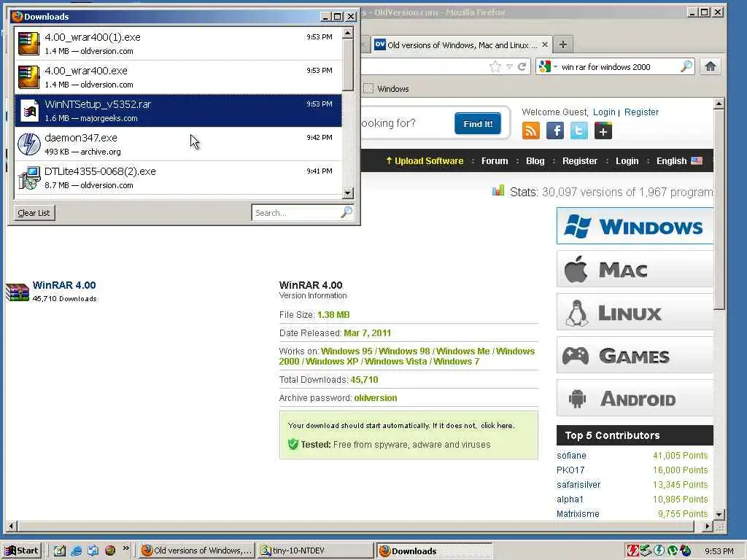Open English language selector

point(679,161)
